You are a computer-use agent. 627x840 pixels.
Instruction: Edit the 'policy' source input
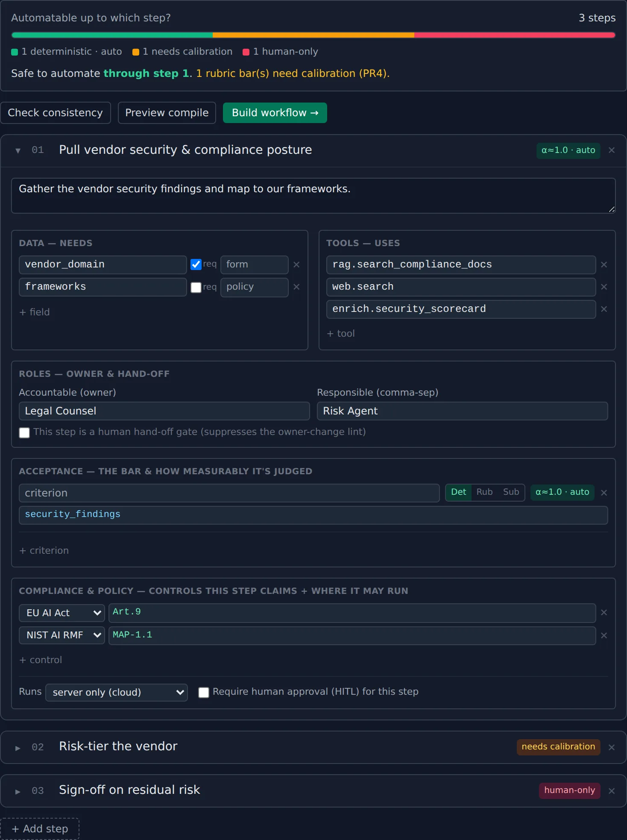[255, 287]
